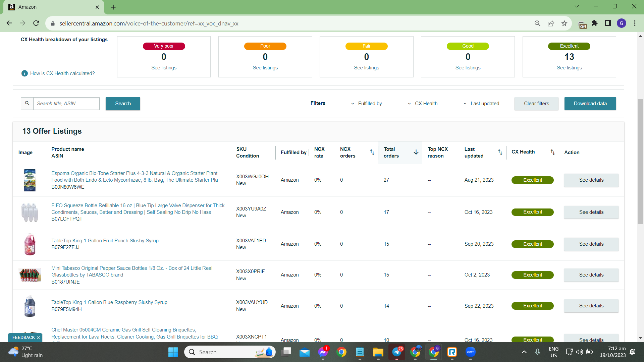644x362 pixels.
Task: Click Clear filters button
Action: click(x=536, y=104)
